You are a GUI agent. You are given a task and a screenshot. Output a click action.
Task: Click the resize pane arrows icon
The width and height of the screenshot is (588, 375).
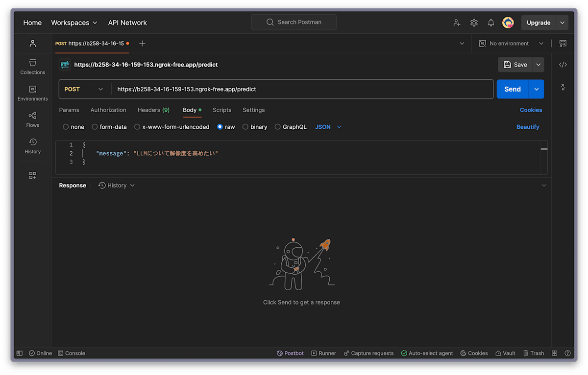[x=563, y=87]
